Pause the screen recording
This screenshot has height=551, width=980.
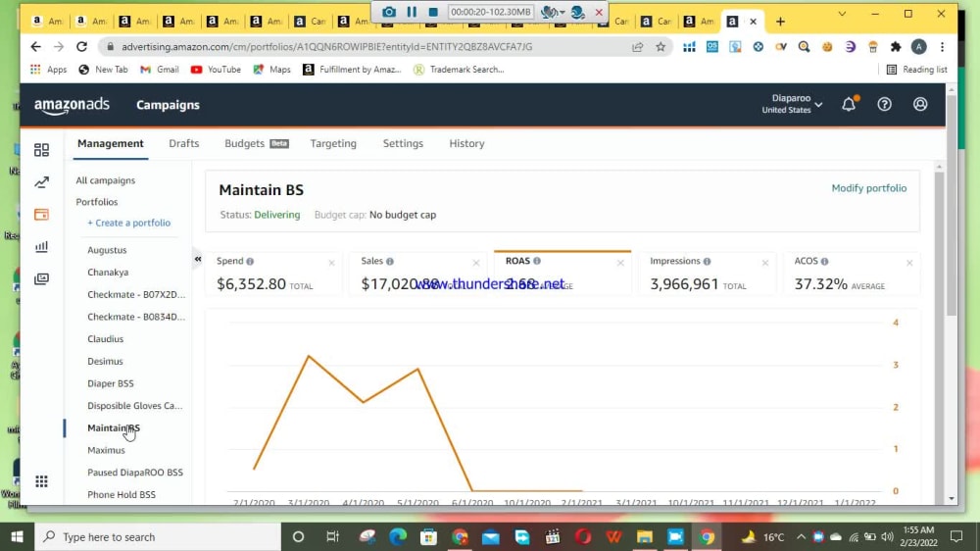click(412, 12)
